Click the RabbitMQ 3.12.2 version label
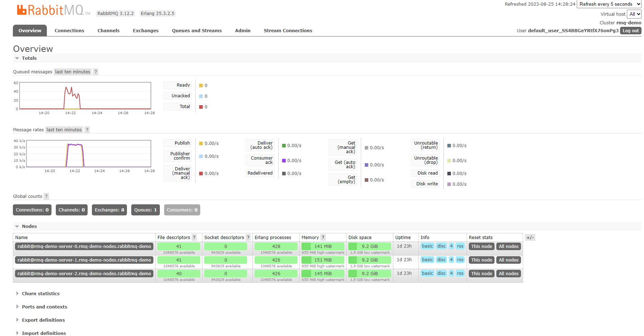644x336 pixels. pos(115,14)
